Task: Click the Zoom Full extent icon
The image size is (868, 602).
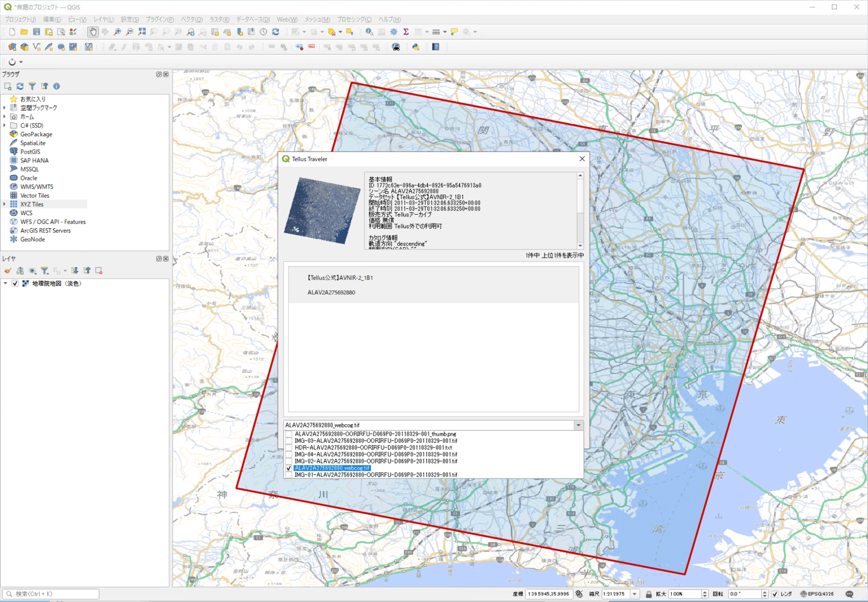Action: [142, 32]
